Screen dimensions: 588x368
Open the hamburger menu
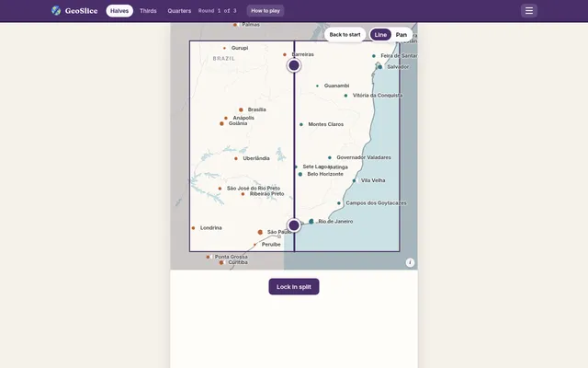click(529, 10)
